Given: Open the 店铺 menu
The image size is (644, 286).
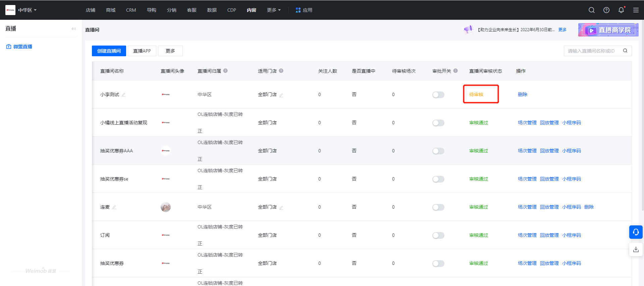Looking at the screenshot, I should 91,10.
